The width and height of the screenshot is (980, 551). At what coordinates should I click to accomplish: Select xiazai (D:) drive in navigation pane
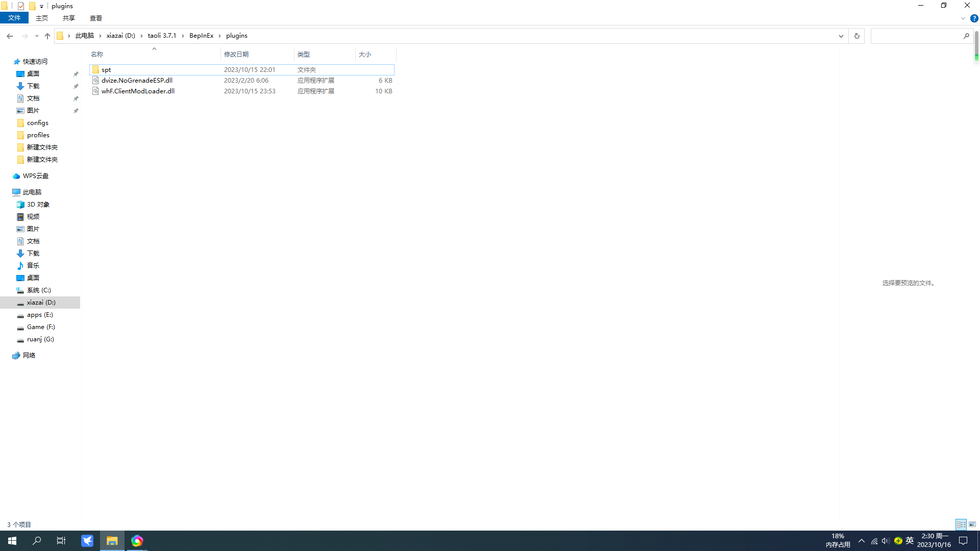[x=41, y=302]
